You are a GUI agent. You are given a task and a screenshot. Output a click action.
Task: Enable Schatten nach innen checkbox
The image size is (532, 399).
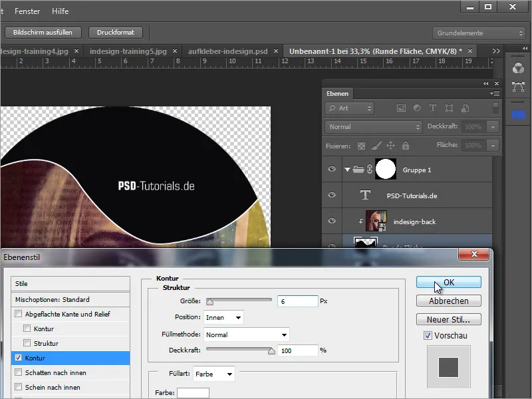[x=19, y=372]
